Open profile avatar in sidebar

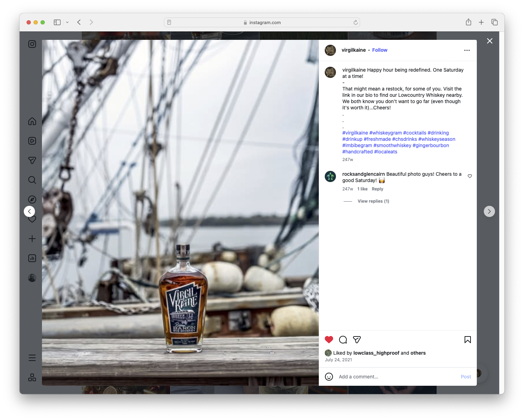[32, 278]
